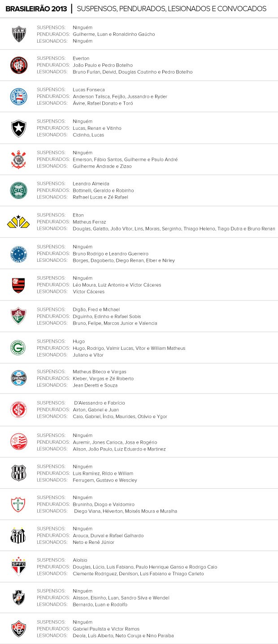This screenshot has width=278, height=644.
Task: Click the Bahia club crest
Action: click(19, 97)
